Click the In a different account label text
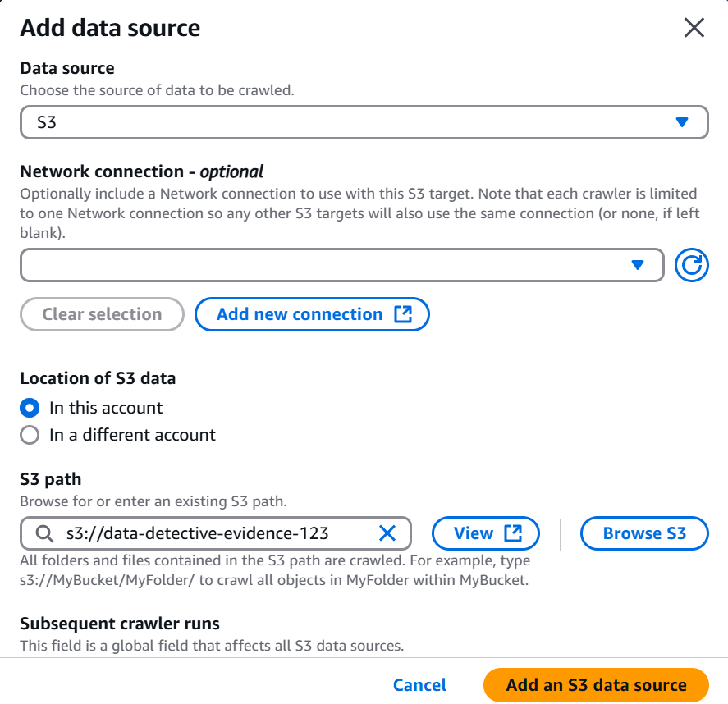 coord(132,436)
